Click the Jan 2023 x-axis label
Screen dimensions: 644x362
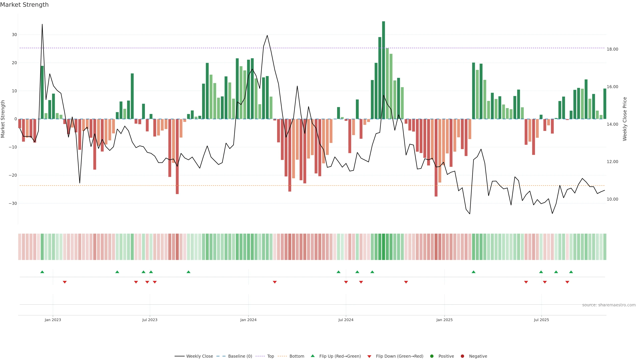point(53,320)
